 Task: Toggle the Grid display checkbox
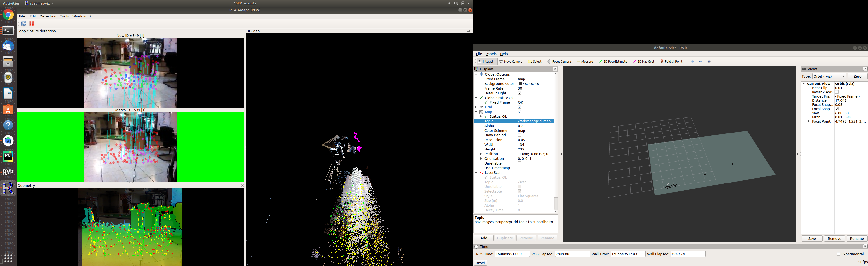[x=520, y=107]
